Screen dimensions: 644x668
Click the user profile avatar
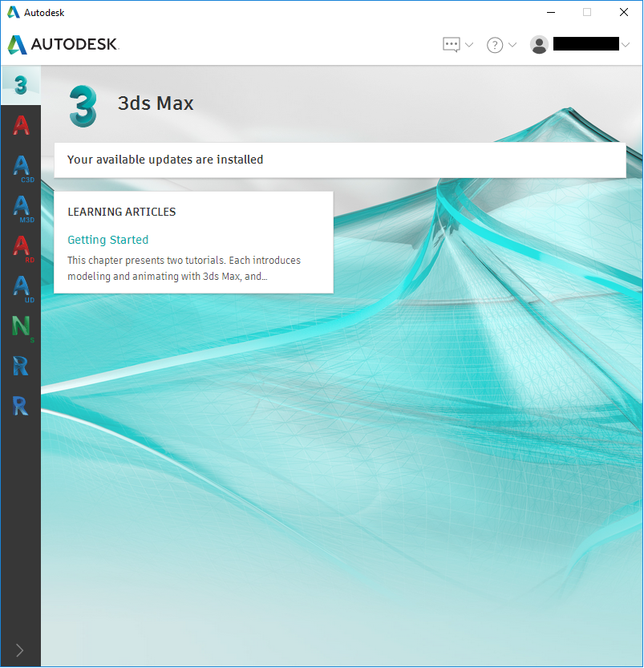539,45
